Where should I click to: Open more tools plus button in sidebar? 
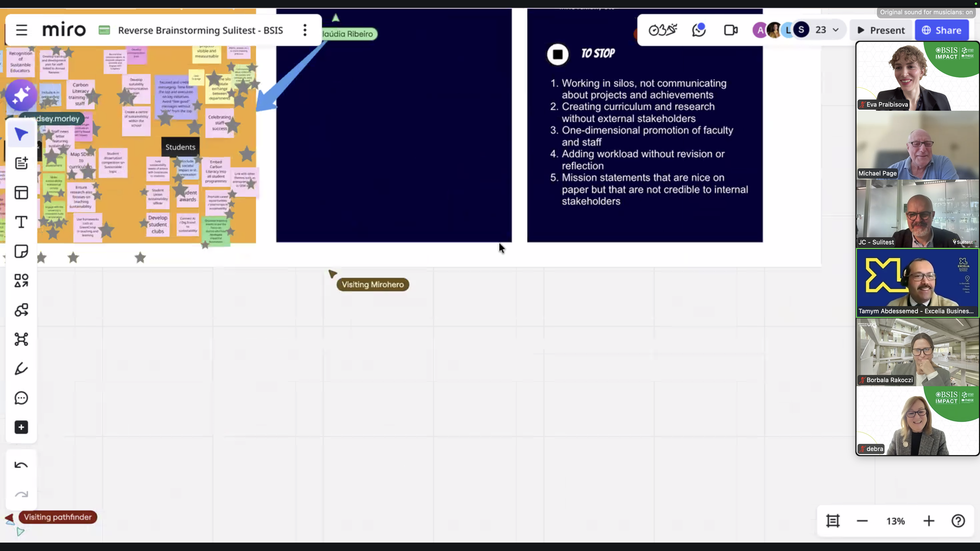(x=21, y=428)
